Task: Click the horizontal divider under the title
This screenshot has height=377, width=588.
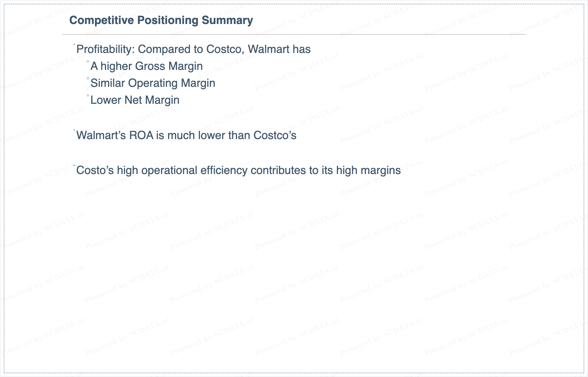Action: [294, 35]
